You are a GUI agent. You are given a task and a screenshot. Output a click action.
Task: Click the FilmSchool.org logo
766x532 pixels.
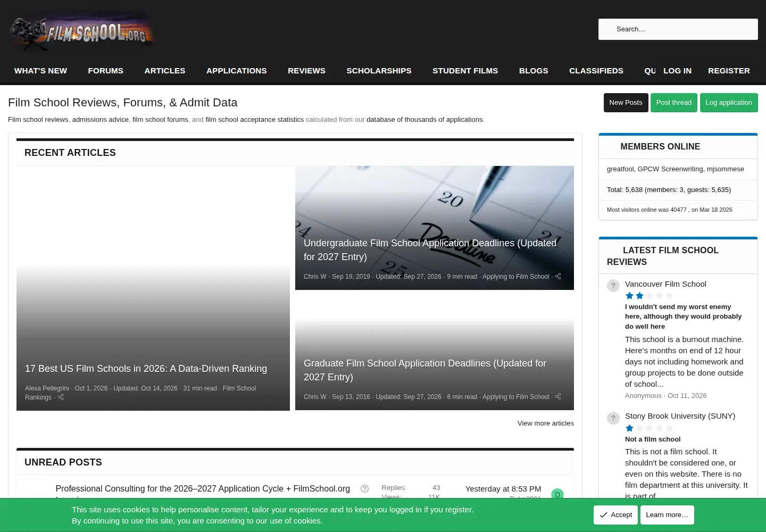pos(81,32)
